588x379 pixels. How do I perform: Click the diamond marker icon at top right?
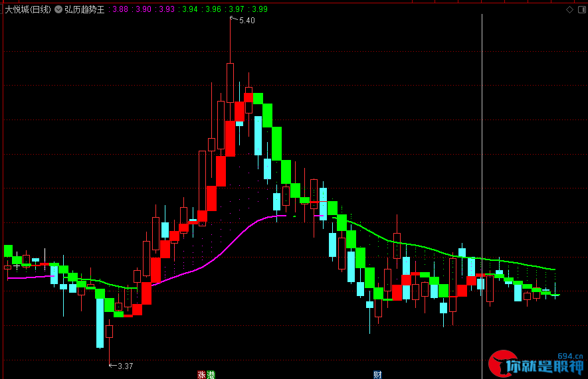pos(569,10)
